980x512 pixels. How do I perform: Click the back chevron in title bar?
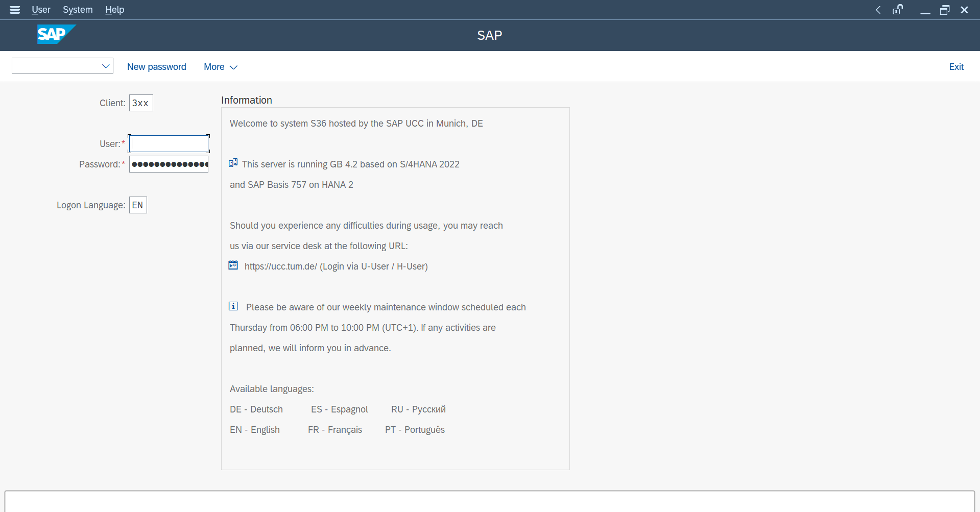coord(878,10)
